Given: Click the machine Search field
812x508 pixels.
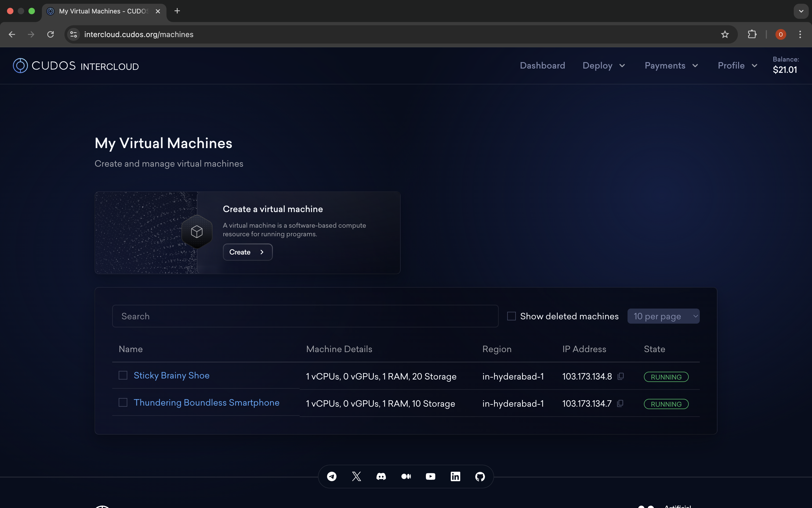Looking at the screenshot, I should click(305, 316).
